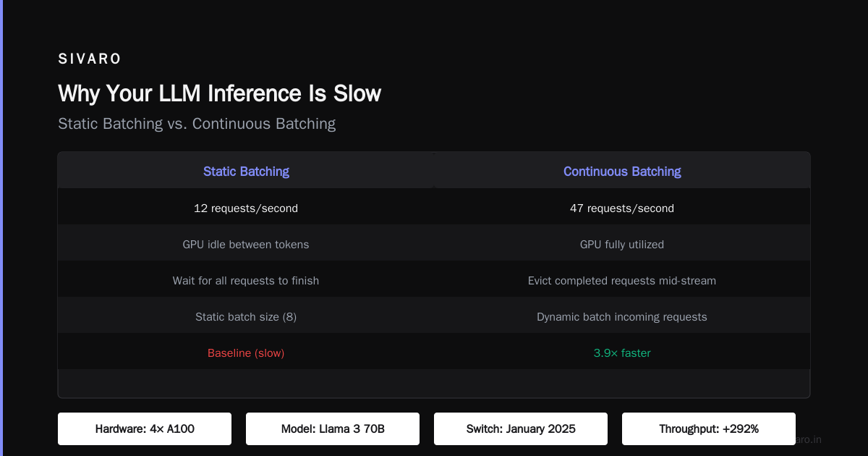Click 'Evict completed requests mid-stream' cell

(622, 280)
